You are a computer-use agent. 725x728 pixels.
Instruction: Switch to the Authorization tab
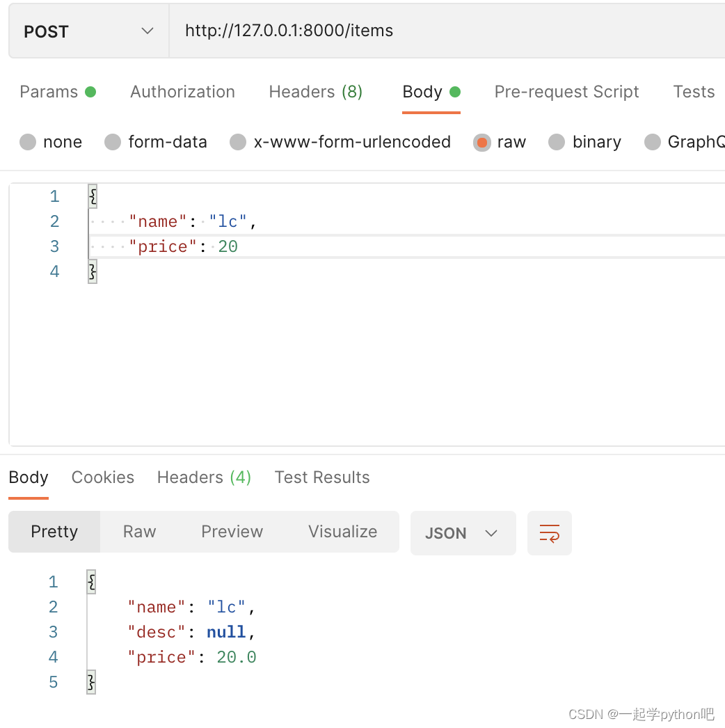(182, 92)
